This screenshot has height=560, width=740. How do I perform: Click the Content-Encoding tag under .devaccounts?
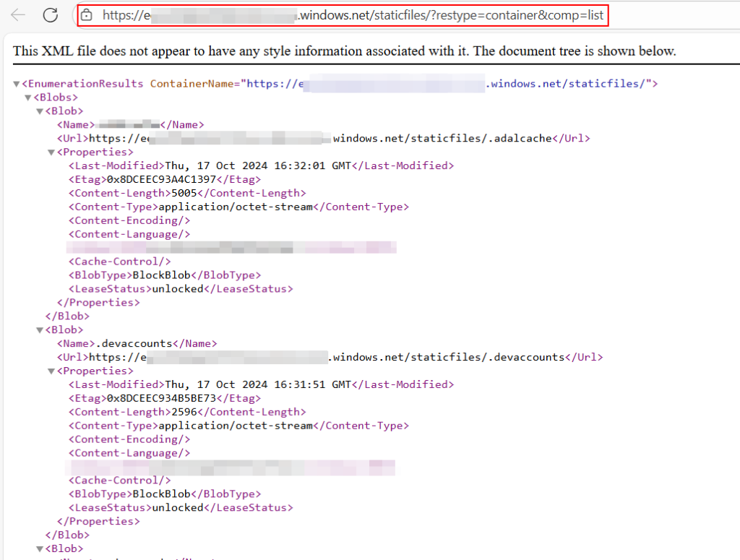point(129,439)
